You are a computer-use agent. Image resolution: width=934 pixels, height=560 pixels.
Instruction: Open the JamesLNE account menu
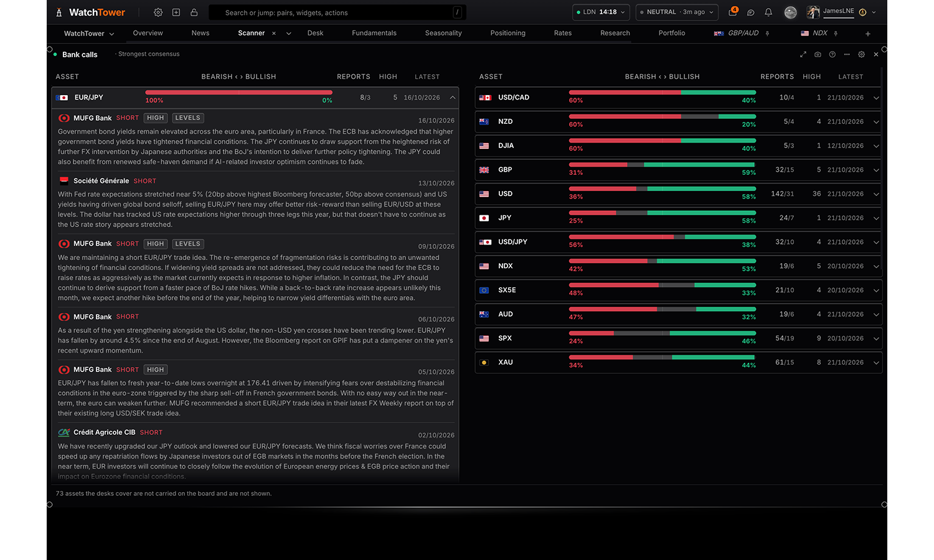[x=841, y=12]
